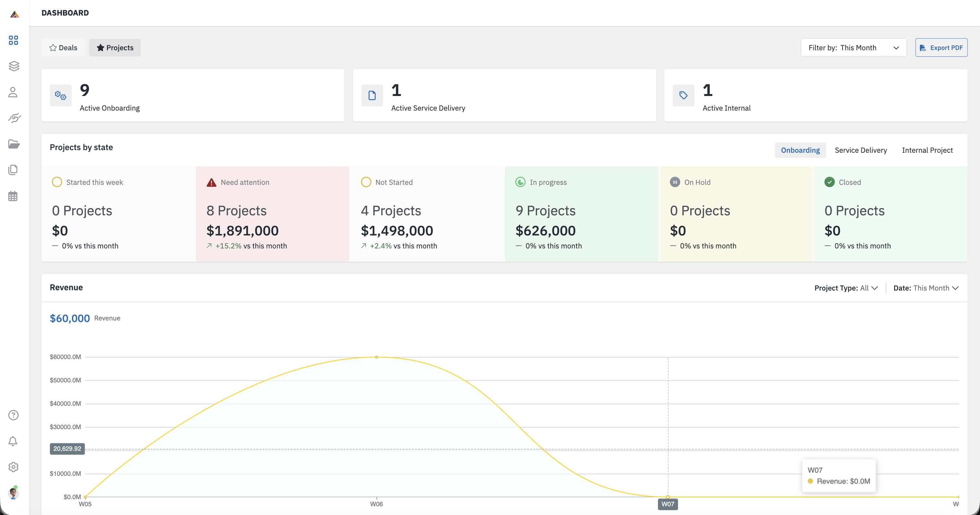
Task: Open the notifications bell icon
Action: (13, 441)
